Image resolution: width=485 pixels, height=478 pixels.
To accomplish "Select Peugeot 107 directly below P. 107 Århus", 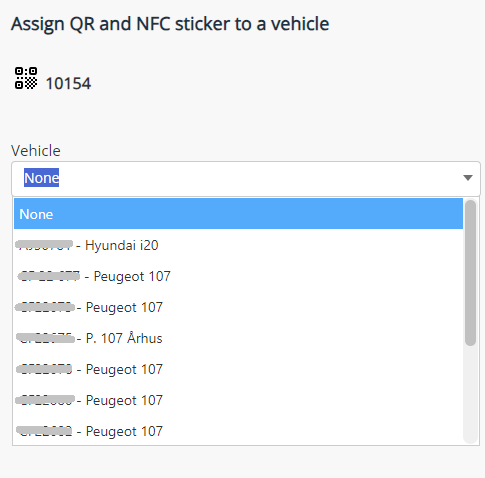I will [x=238, y=369].
